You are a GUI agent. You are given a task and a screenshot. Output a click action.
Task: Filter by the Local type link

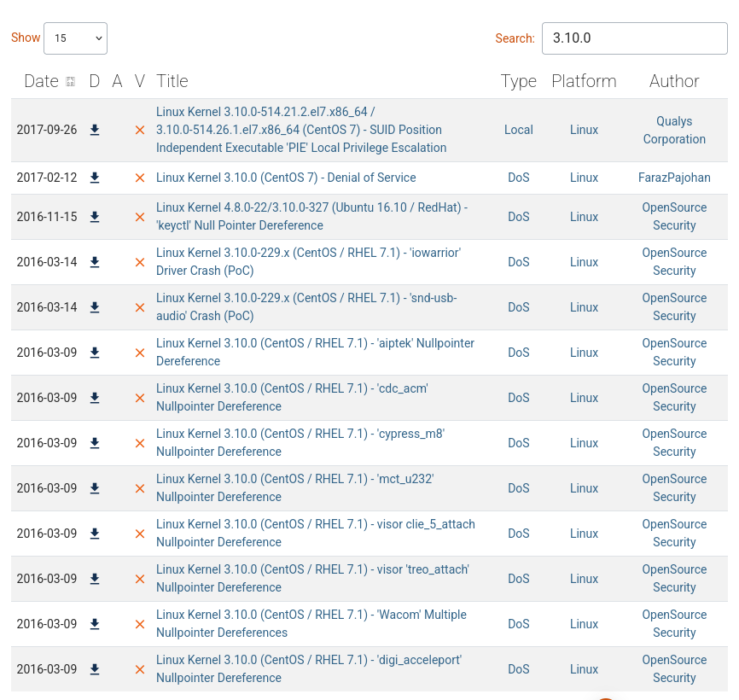pos(519,130)
